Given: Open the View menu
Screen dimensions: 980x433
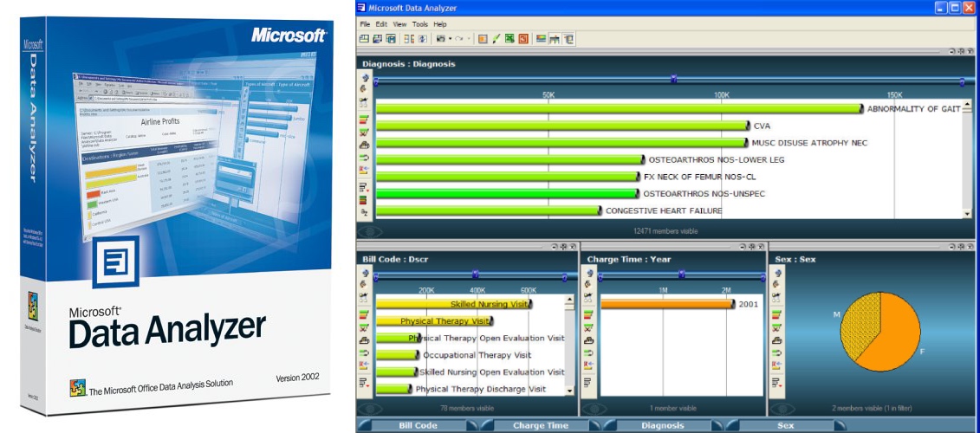Looking at the screenshot, I should pyautogui.click(x=399, y=24).
